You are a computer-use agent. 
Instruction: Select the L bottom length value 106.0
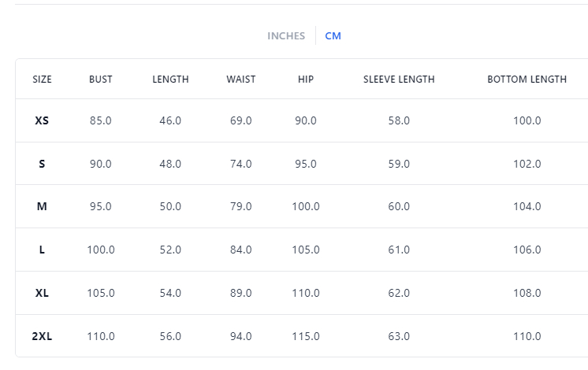pos(527,250)
